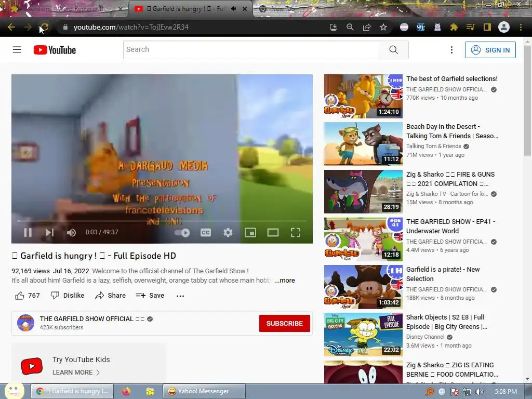Switch to the New Tab tab
This screenshot has height=399, width=532.
283,9
